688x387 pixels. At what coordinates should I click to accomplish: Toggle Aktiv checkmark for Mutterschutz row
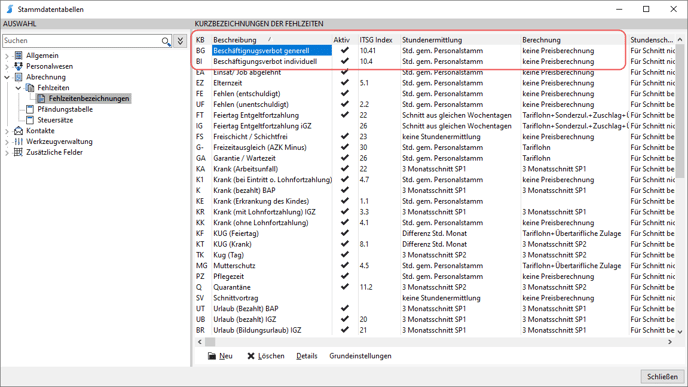click(x=345, y=265)
